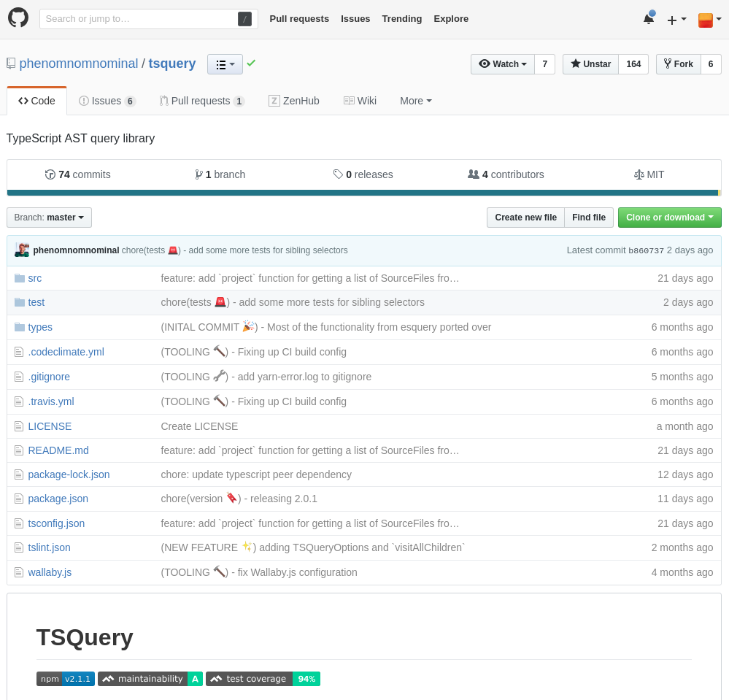Open notifications bell icon
Screen dimensions: 729x700
[649, 18]
